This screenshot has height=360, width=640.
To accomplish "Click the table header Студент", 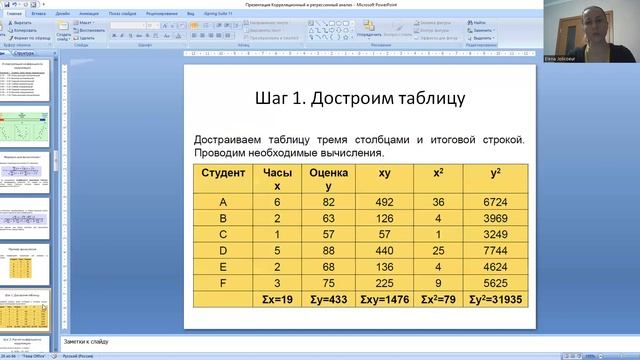I will [x=223, y=179].
